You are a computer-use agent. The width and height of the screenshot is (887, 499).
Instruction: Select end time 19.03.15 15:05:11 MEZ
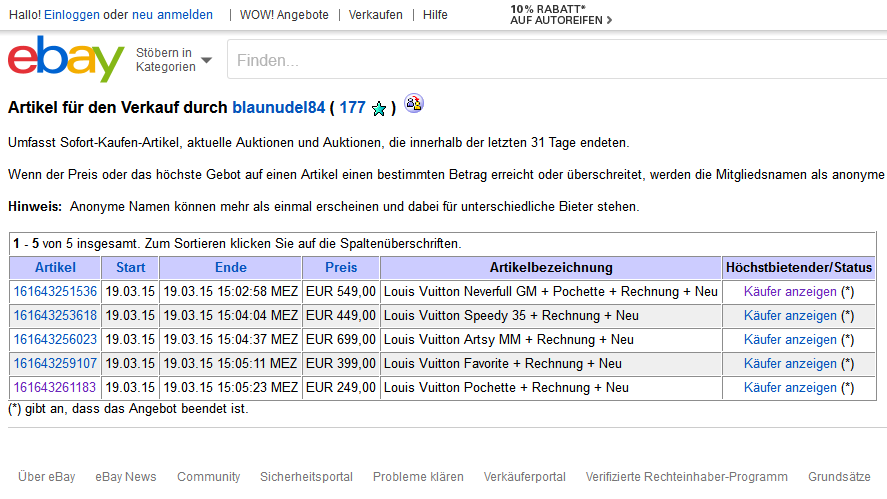click(x=231, y=364)
